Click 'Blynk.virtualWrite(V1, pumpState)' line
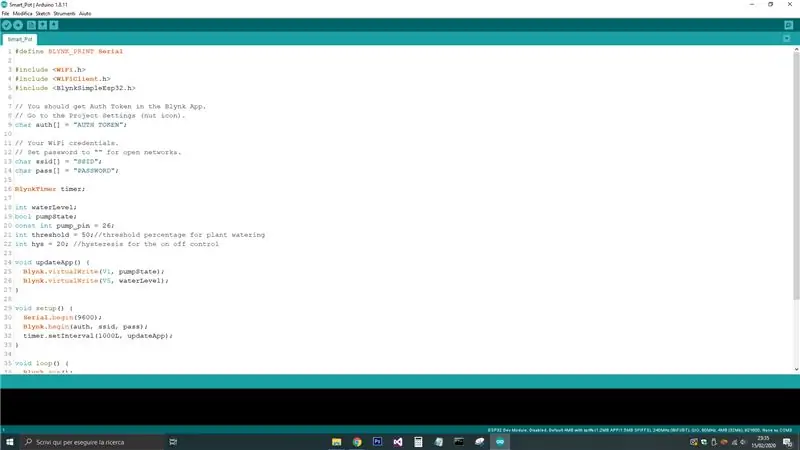 point(94,272)
